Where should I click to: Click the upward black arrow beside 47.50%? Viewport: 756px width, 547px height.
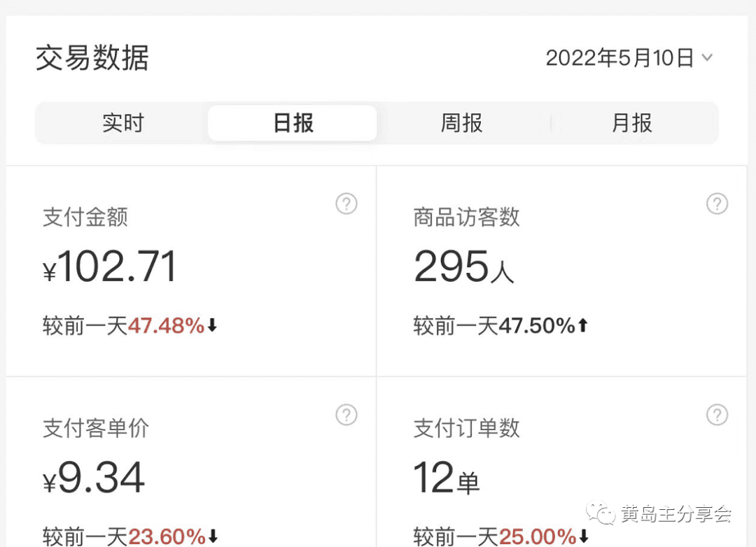(582, 325)
